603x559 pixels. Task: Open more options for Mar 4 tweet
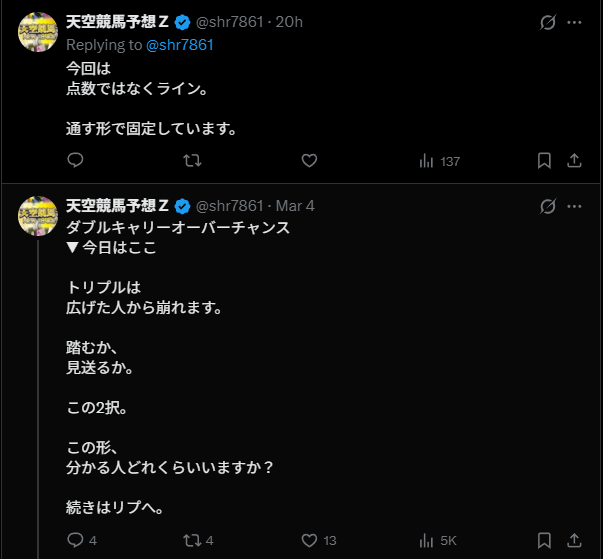(574, 206)
